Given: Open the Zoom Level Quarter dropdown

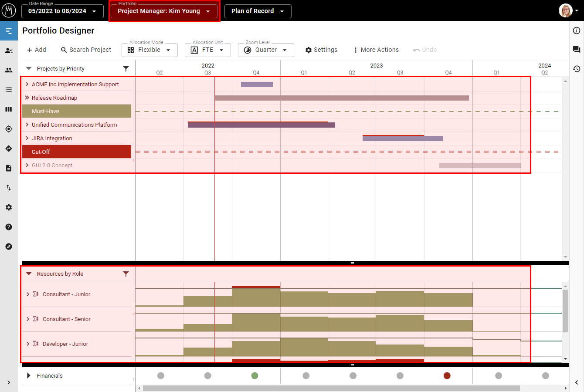Looking at the screenshot, I should coord(266,50).
